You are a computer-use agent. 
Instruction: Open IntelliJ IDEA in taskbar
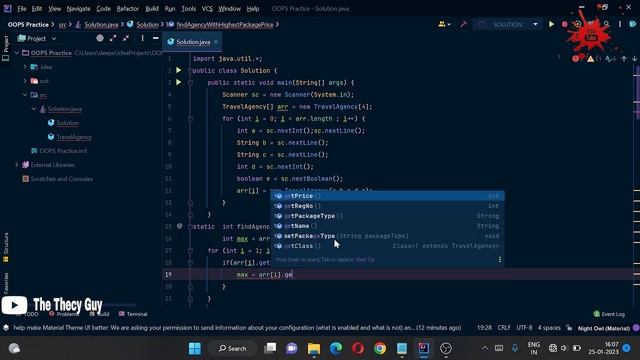pyautogui.click(x=424, y=348)
